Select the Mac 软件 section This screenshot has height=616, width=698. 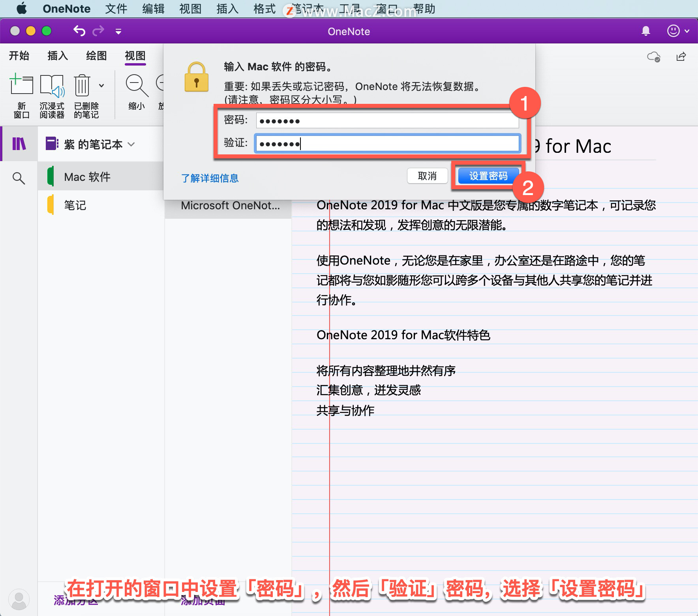coord(101,177)
